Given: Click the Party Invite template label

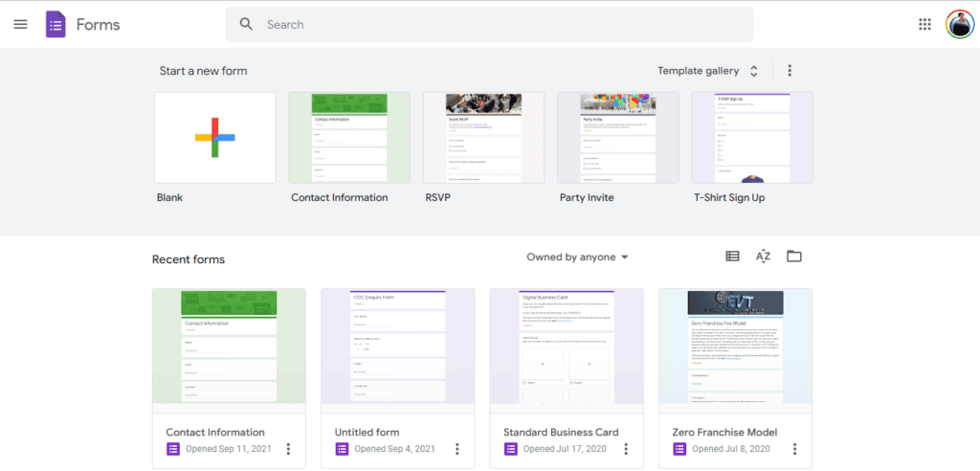Looking at the screenshot, I should click(x=587, y=197).
